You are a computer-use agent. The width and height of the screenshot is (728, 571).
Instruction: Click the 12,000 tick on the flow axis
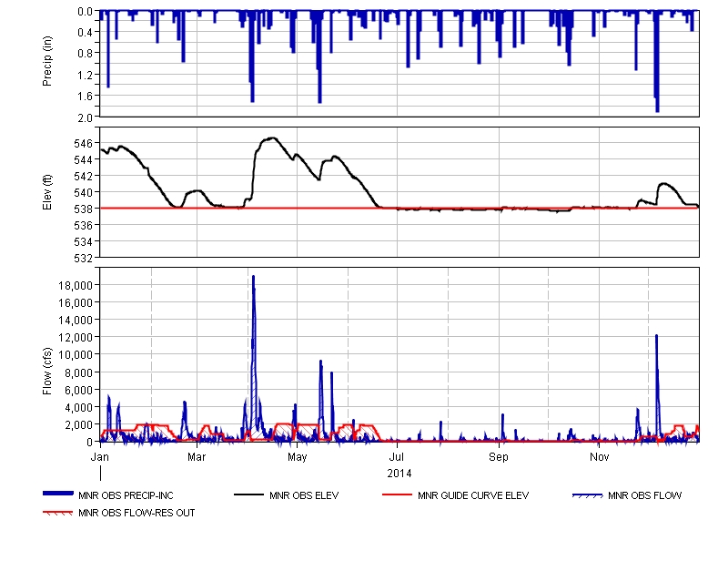pos(76,338)
